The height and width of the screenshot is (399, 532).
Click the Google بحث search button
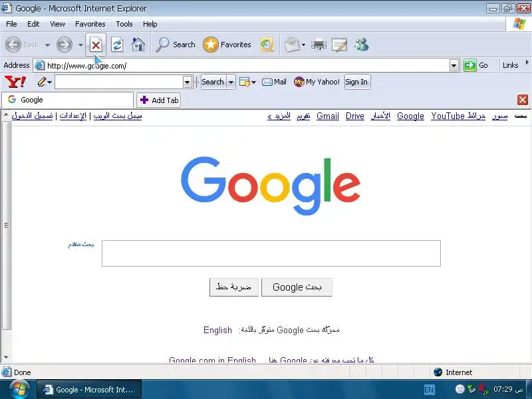point(297,287)
